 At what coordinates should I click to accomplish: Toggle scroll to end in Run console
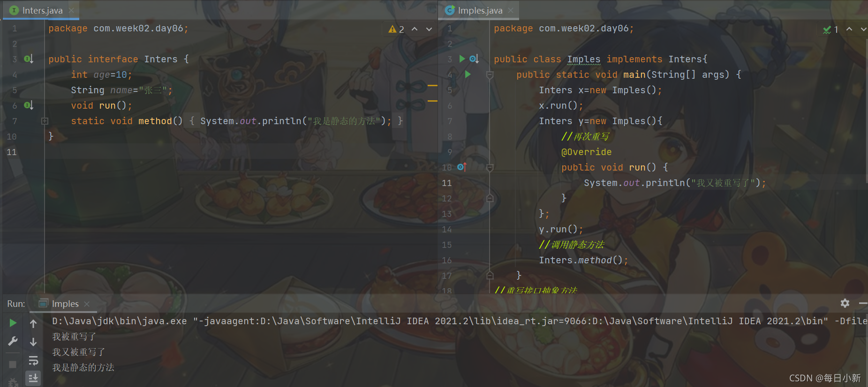coord(33,378)
